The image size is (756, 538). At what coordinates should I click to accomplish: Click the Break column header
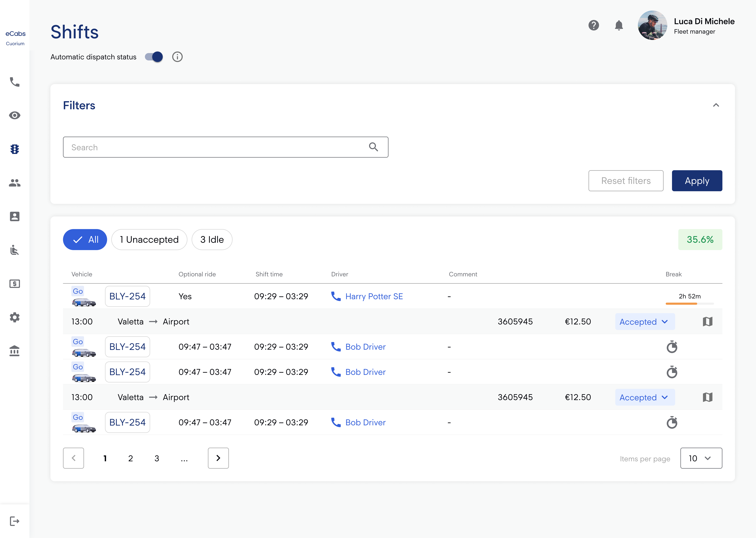[x=674, y=274]
